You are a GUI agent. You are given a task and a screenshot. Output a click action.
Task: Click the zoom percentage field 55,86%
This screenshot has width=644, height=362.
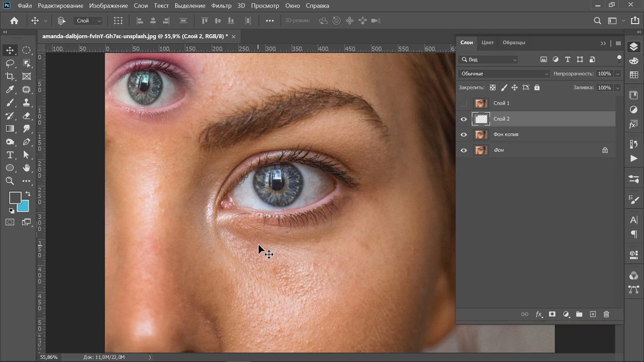(x=49, y=357)
